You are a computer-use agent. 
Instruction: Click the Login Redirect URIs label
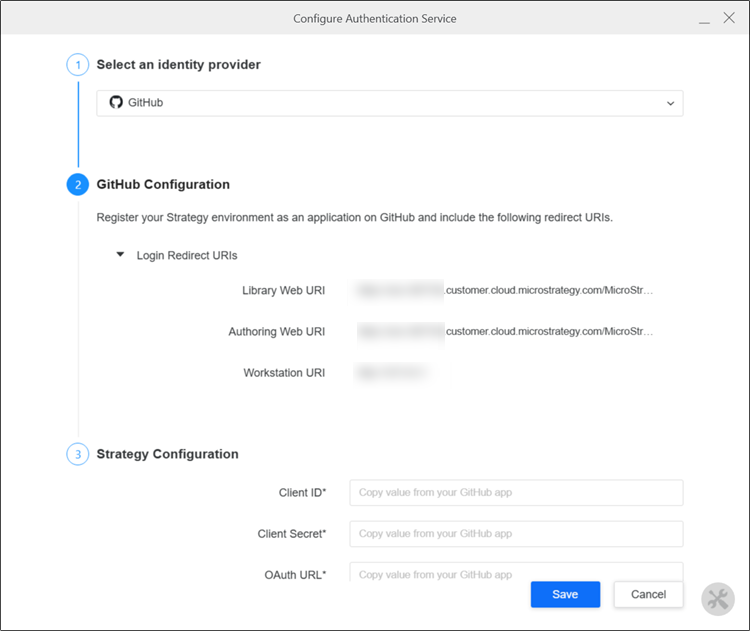click(x=187, y=255)
